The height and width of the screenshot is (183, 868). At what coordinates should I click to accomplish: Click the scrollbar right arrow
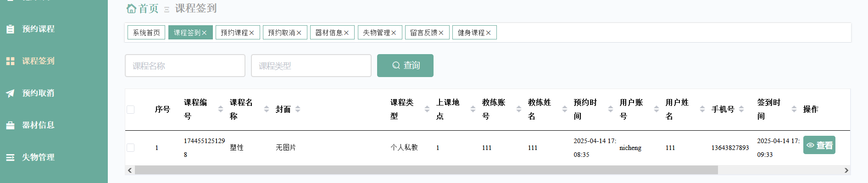(846, 170)
